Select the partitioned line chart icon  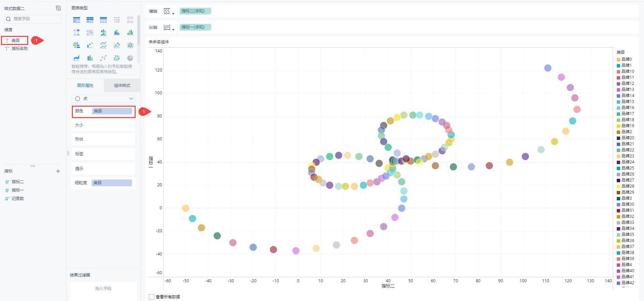[103, 45]
